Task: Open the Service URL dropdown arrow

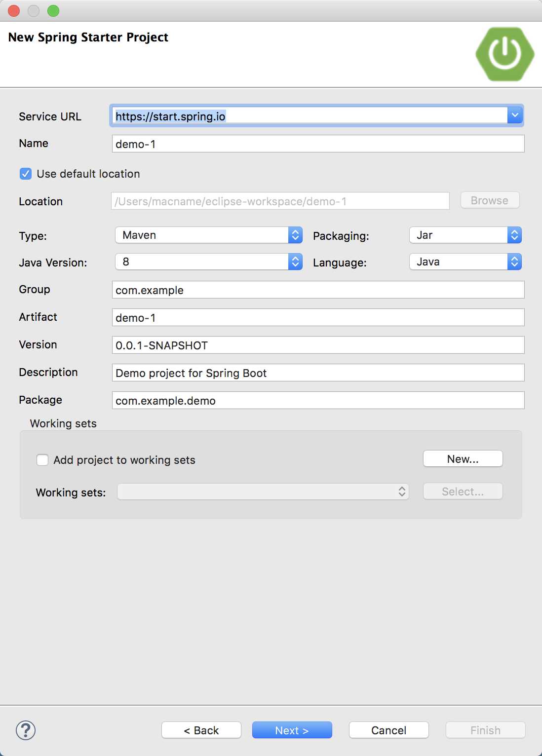Action: click(514, 115)
